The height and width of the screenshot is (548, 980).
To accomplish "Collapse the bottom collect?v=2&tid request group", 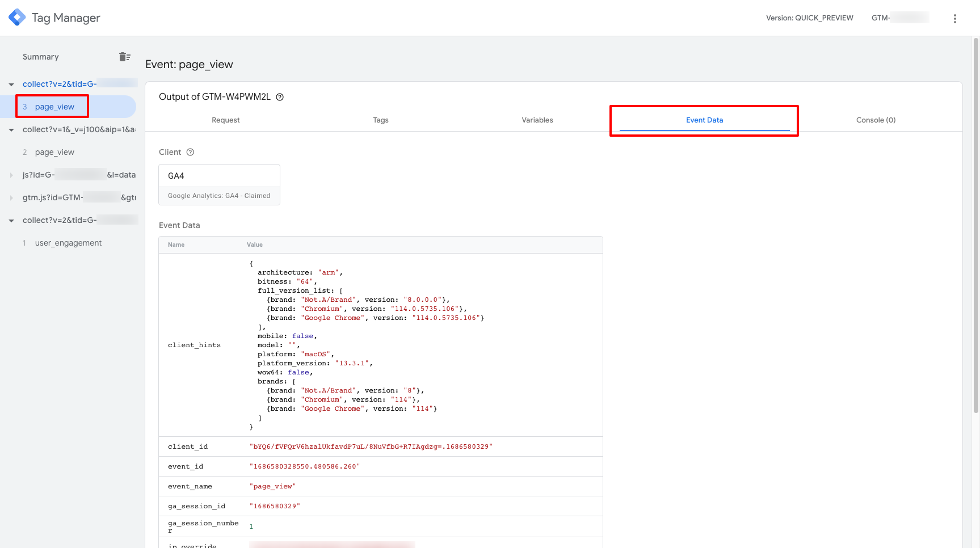I will pos(11,220).
